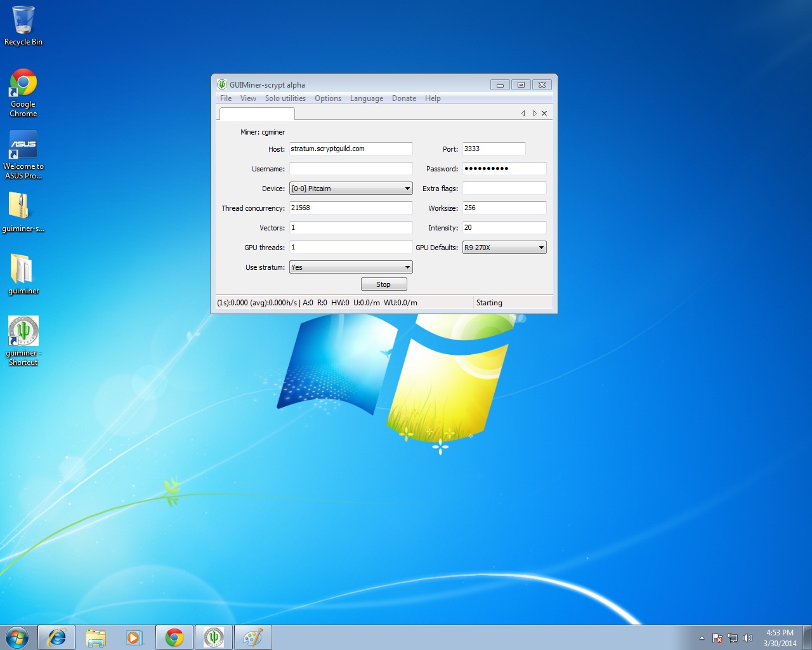Open the Help menu
812x650 pixels.
(433, 98)
